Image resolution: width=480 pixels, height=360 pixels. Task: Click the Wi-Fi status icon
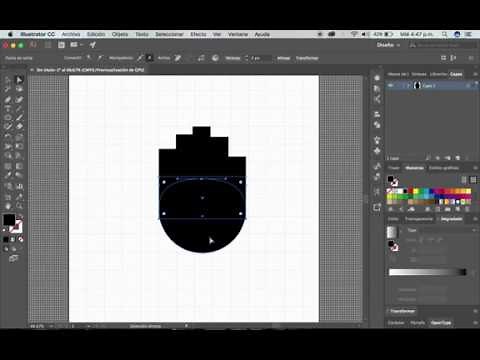[x=354, y=34]
